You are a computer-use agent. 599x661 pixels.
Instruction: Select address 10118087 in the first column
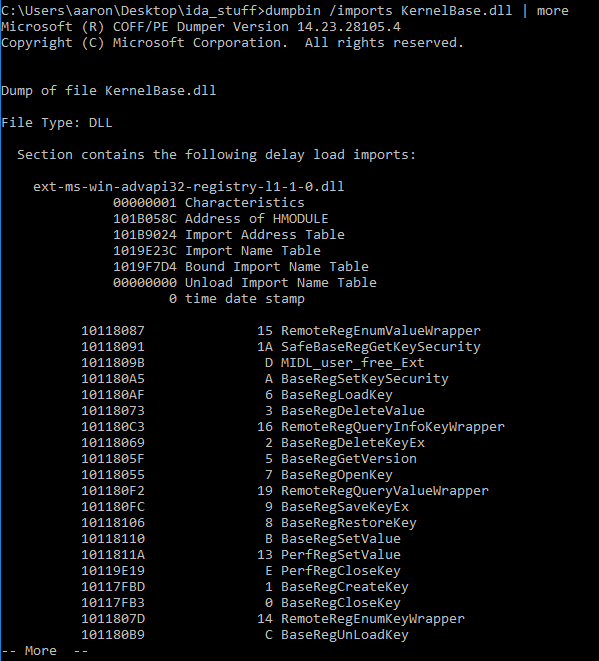click(113, 331)
